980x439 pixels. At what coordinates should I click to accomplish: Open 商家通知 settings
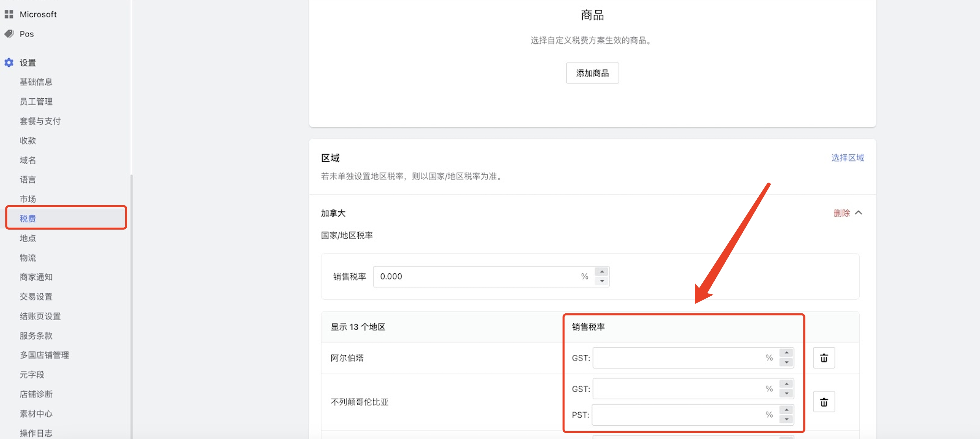click(36, 277)
